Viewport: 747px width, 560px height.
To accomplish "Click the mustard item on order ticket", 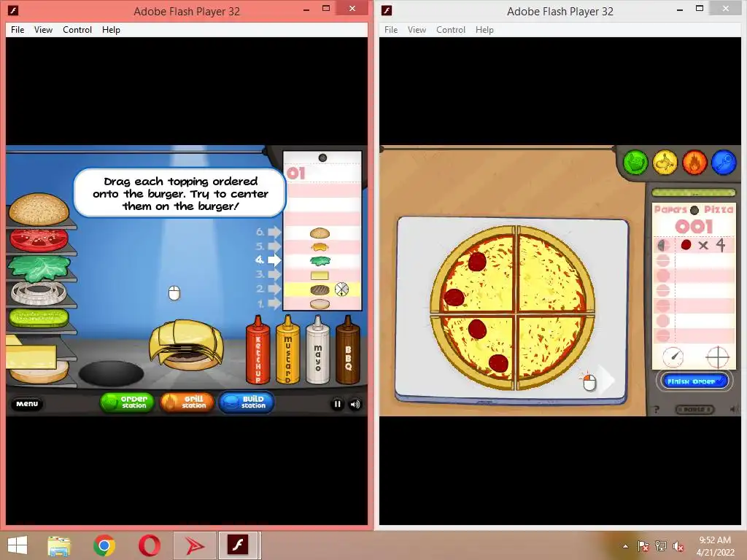I will pos(320,247).
